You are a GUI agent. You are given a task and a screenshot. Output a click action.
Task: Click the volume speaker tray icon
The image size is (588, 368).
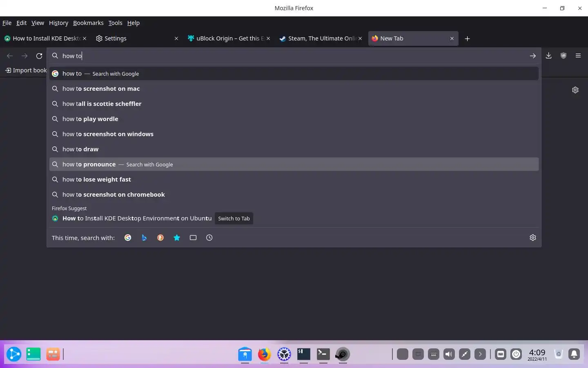449,354
